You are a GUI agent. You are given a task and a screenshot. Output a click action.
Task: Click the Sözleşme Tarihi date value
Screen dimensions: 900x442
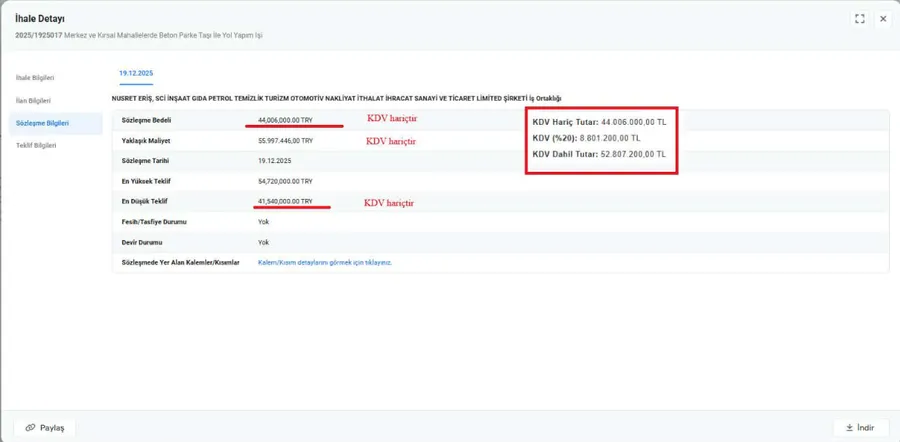pos(275,160)
